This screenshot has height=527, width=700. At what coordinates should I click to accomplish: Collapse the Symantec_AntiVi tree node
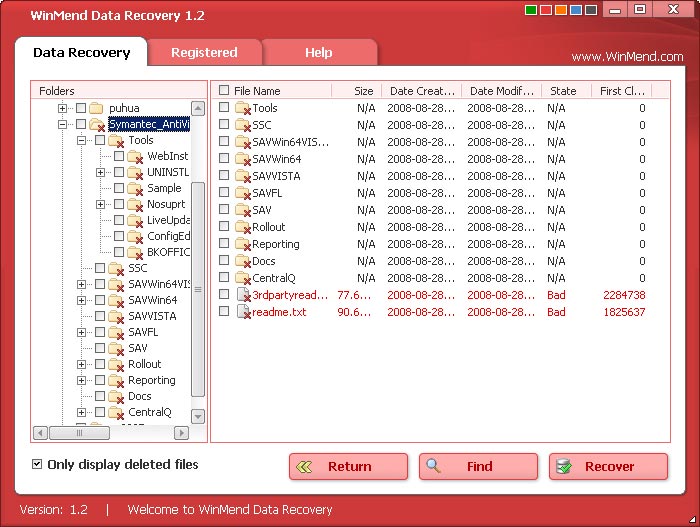click(x=63, y=125)
